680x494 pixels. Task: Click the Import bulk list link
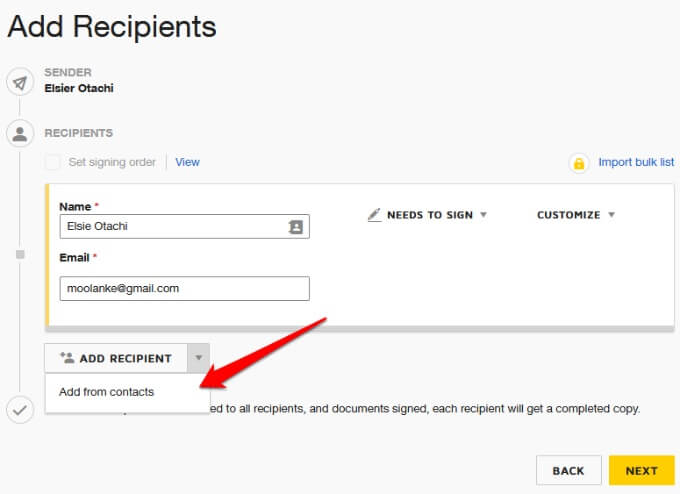[636, 162]
